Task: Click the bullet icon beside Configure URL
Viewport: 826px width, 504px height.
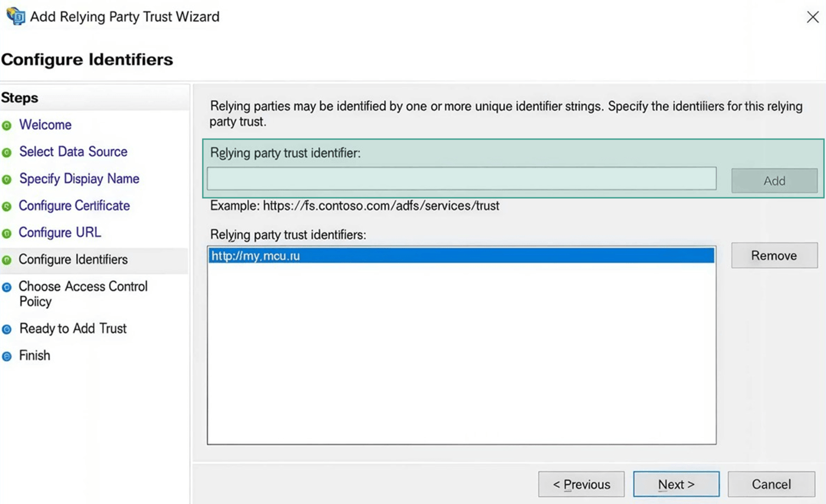Action: (x=6, y=233)
